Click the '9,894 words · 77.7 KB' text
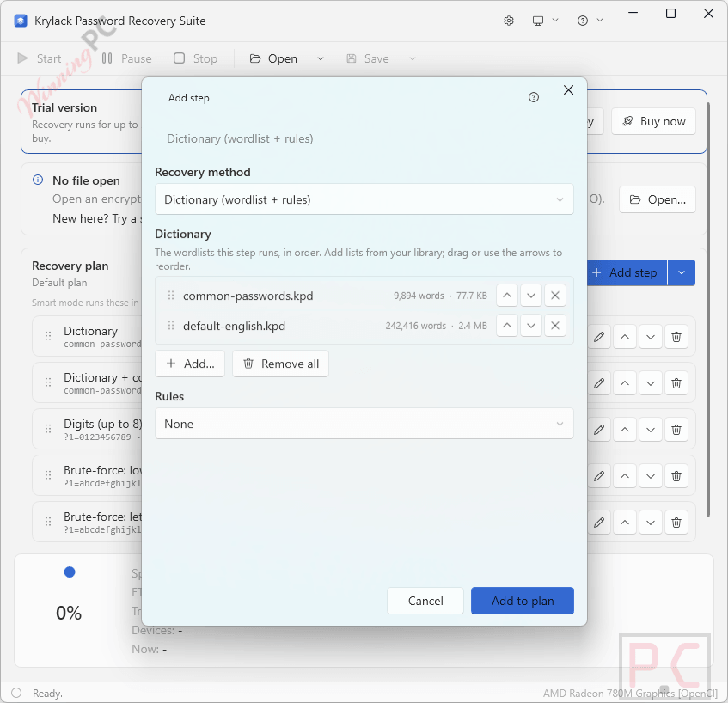This screenshot has width=728, height=703. pyautogui.click(x=440, y=296)
